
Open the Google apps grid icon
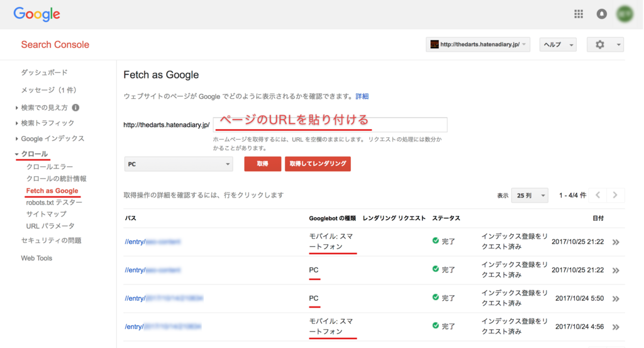579,14
